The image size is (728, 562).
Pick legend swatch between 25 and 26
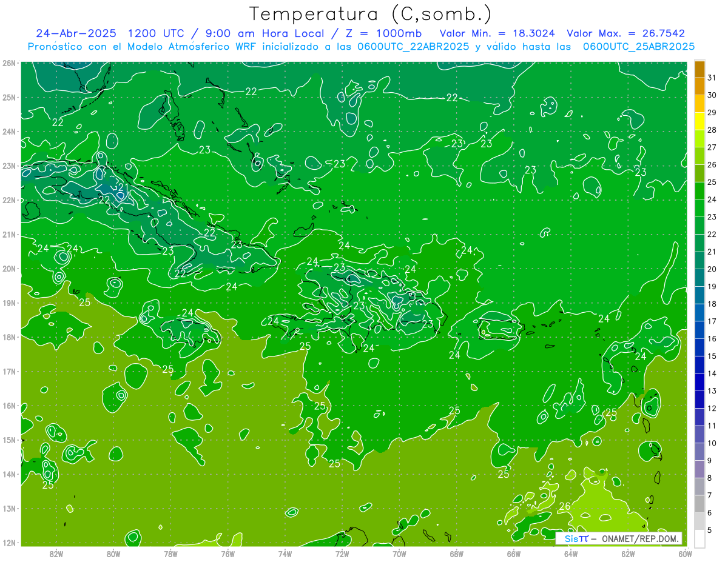699,173
